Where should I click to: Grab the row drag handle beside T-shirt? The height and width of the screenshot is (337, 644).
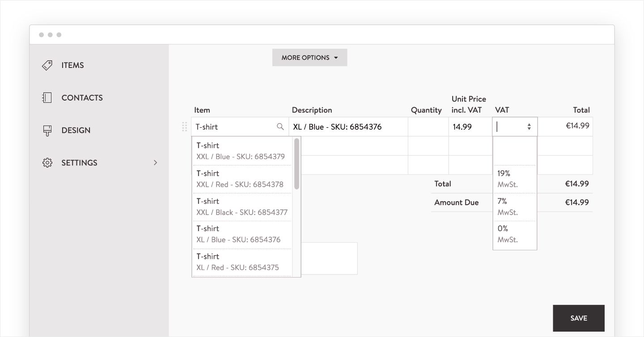pos(184,126)
